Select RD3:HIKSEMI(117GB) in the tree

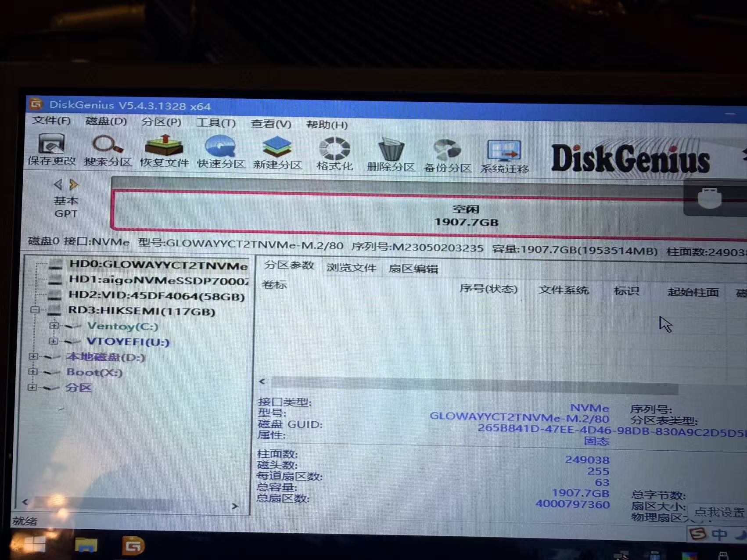pyautogui.click(x=142, y=311)
